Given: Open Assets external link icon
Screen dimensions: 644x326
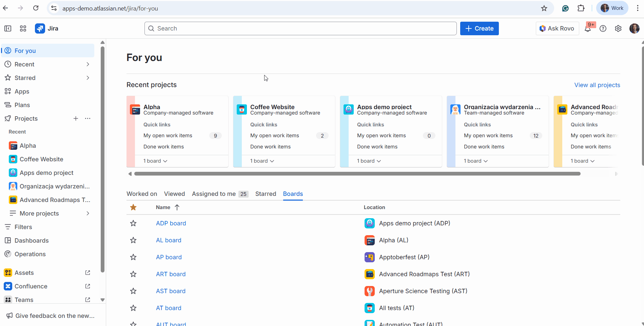Looking at the screenshot, I should pos(87,272).
